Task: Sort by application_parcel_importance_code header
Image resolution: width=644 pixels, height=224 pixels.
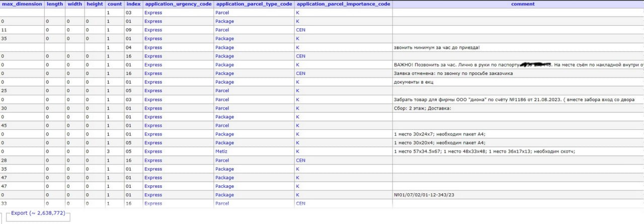Action: 343,4
